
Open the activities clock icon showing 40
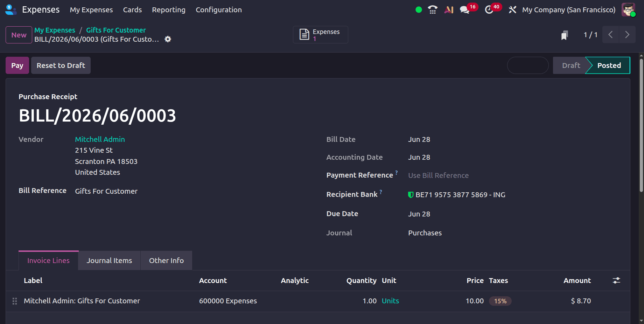489,10
